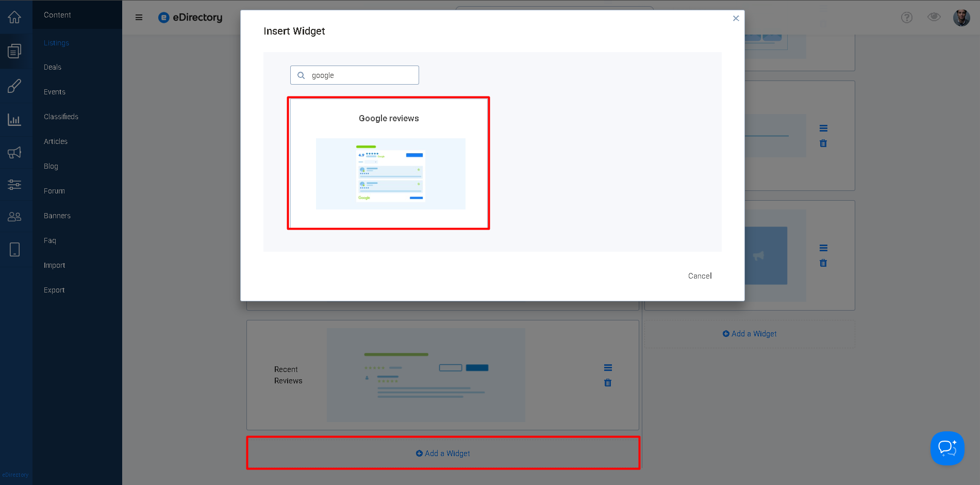The image size is (980, 485).
Task: Open the live chat support bubble
Action: point(947,448)
